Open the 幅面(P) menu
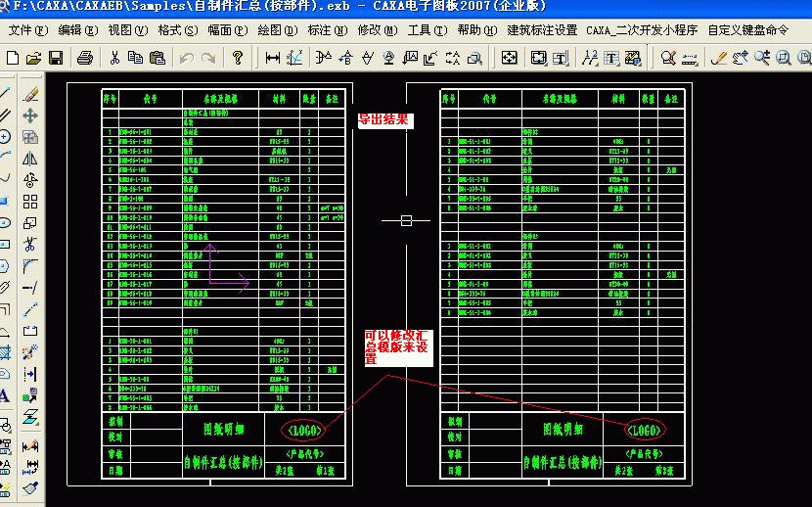Screen dimensions: 812x507 (228, 30)
